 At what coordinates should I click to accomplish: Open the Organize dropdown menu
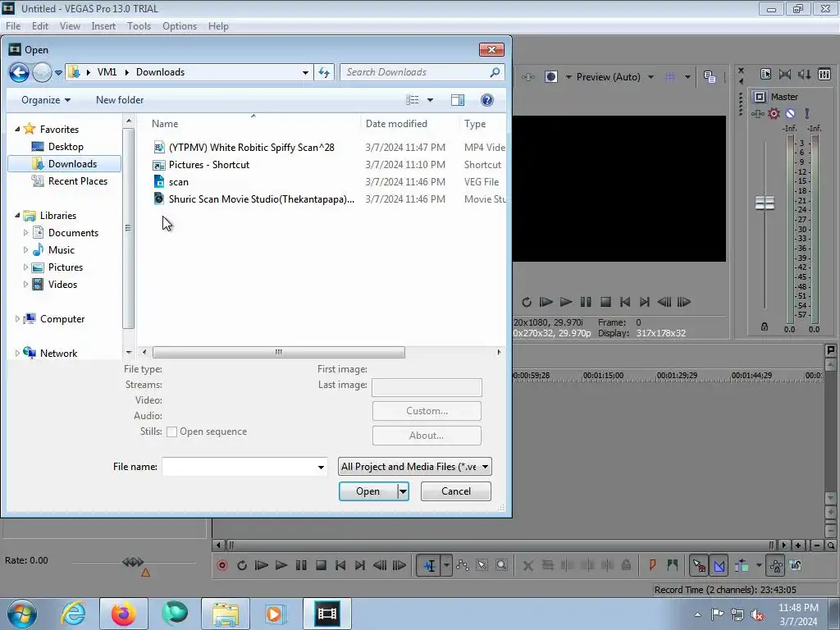[46, 100]
